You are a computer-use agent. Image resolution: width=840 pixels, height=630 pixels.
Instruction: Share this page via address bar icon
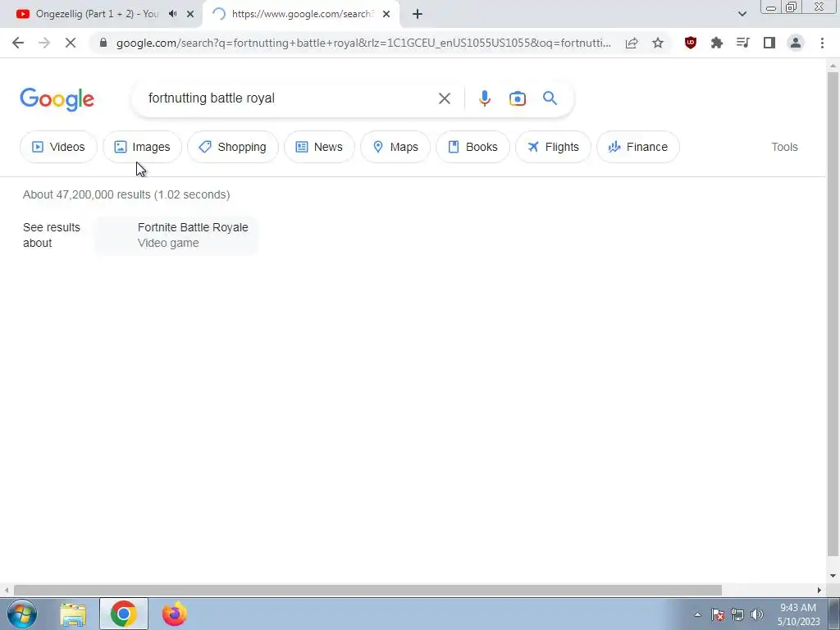click(632, 43)
